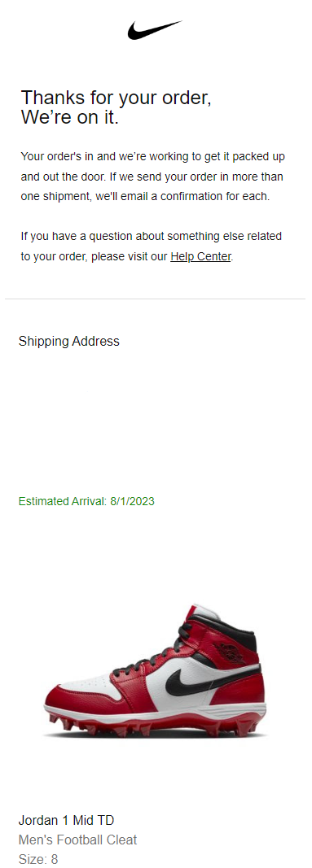Click the paragraph about order shipment confirmation
312x868 pixels.
click(153, 177)
